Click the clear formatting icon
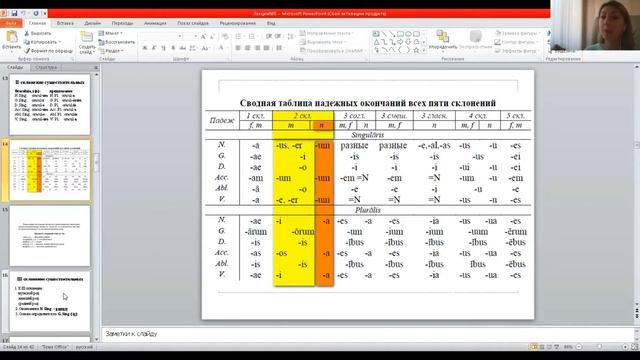This screenshot has width=640, height=360. pyautogui.click(x=225, y=37)
